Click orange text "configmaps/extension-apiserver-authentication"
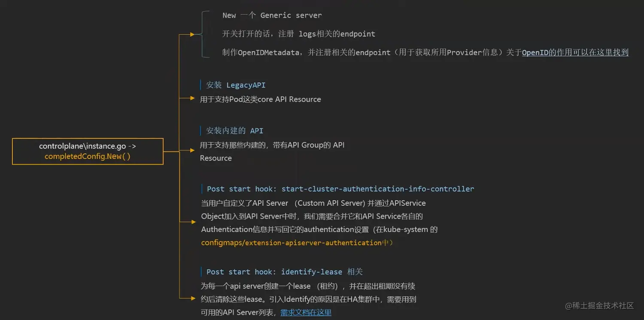 [x=292, y=243]
